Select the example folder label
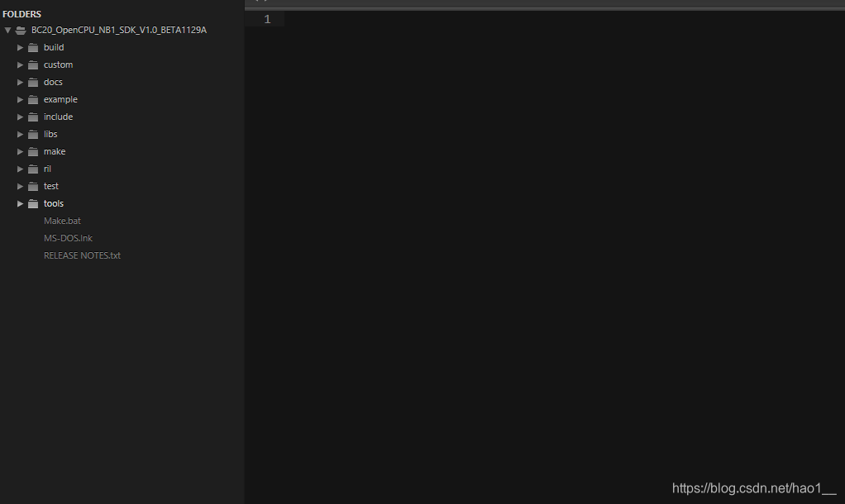This screenshot has width=845, height=504. pos(60,100)
